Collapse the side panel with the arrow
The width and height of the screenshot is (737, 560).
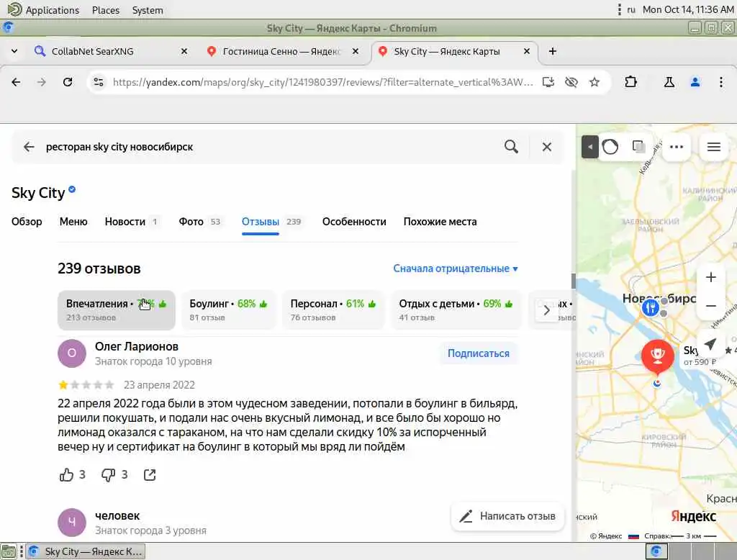point(589,147)
